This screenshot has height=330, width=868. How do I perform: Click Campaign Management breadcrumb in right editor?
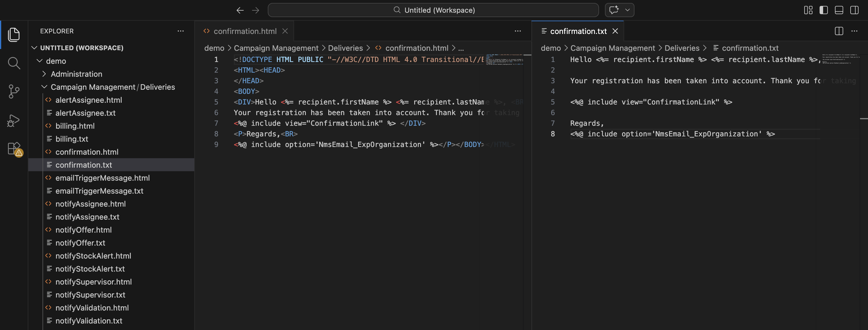(613, 48)
